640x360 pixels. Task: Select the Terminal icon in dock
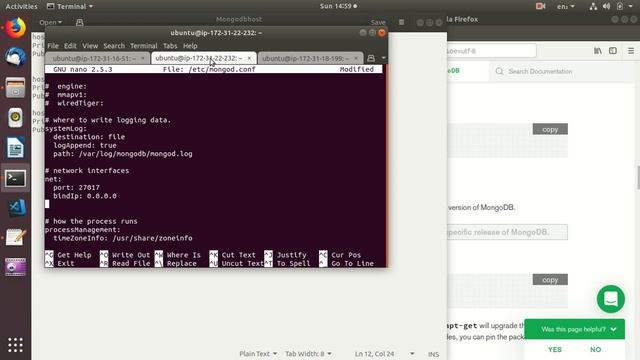(15, 178)
